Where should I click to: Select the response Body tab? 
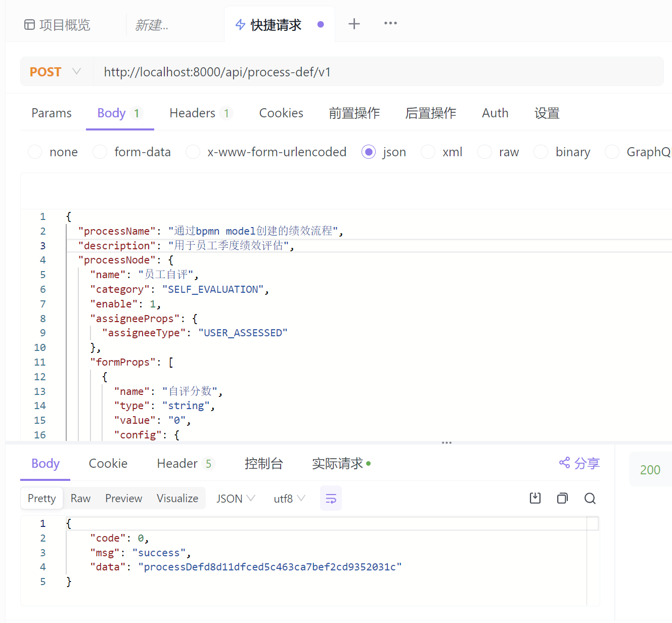(x=46, y=464)
